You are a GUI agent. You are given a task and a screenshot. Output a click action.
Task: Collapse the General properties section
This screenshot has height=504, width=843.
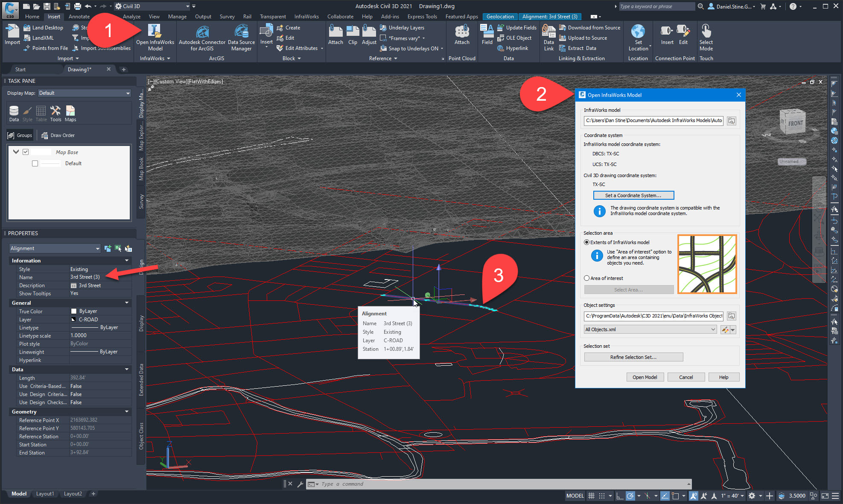pyautogui.click(x=127, y=303)
